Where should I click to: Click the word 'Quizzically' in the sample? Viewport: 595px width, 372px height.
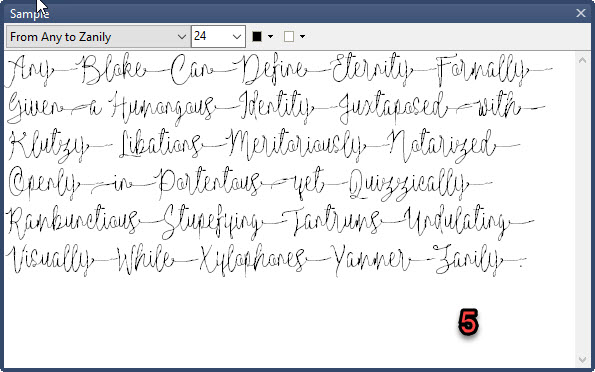point(408,184)
